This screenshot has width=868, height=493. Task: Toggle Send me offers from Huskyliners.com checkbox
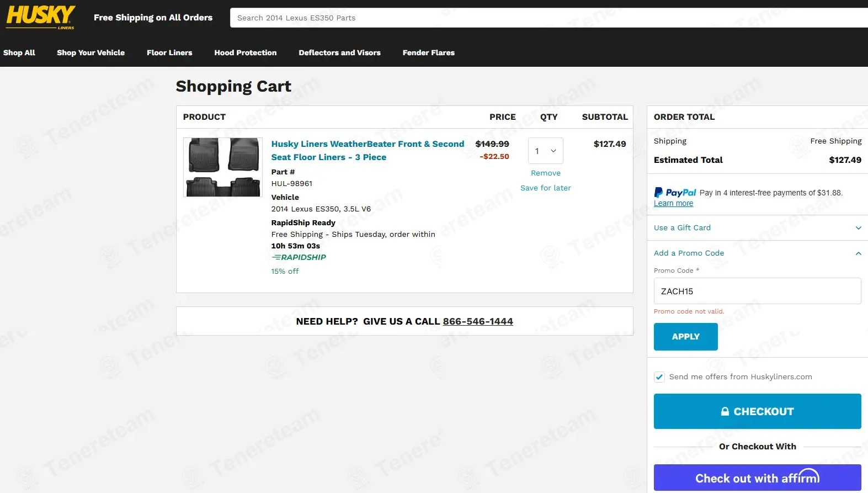click(x=659, y=377)
